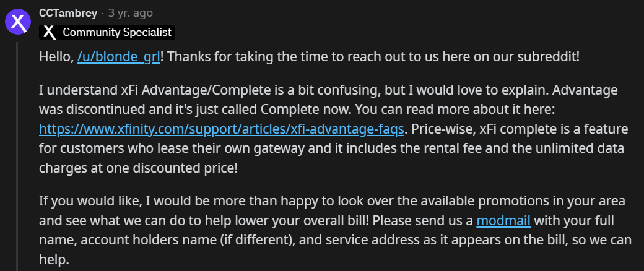Open the xfinity.com xfi-advantage-faqs link

222,129
